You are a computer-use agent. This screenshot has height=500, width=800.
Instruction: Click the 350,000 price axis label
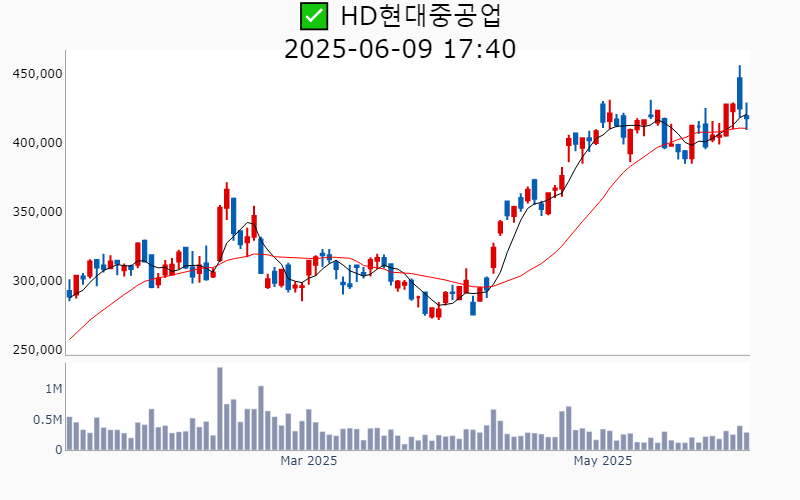[37, 212]
